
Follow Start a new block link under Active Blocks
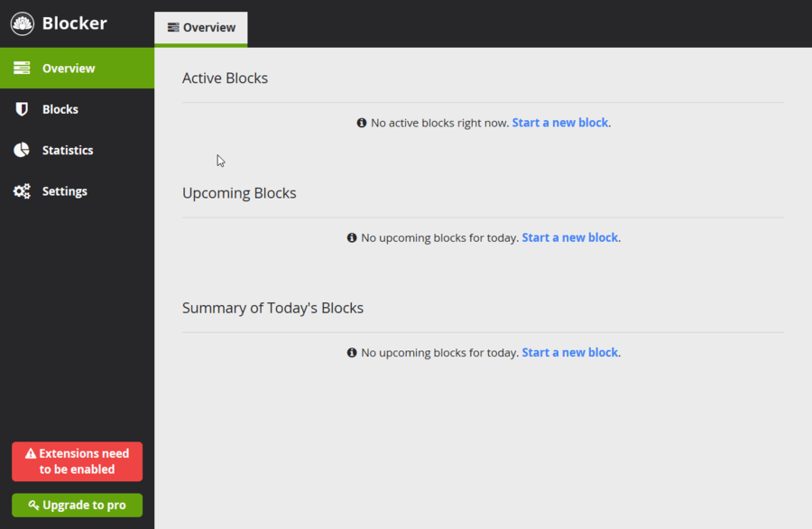[559, 123]
